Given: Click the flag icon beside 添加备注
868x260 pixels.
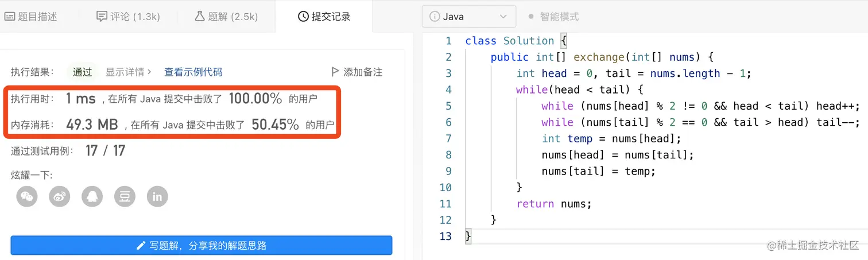Looking at the screenshot, I should click(x=335, y=72).
